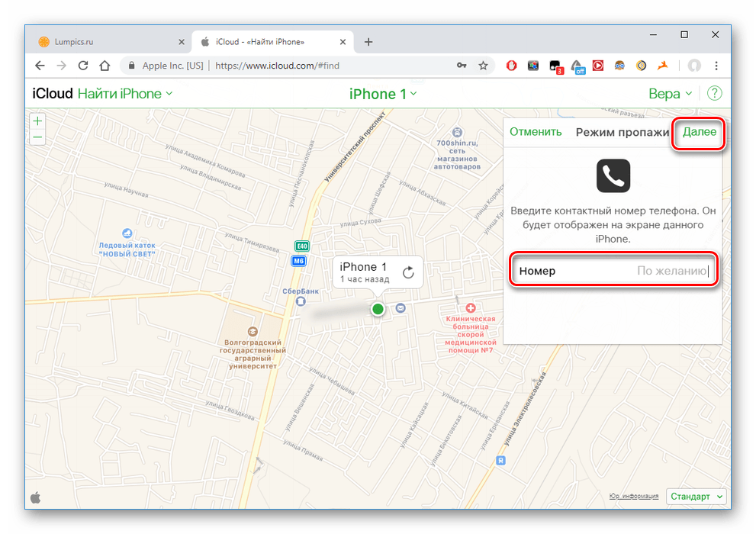
Task: Switch to the Lumpics.ru tab
Action: click(111, 42)
